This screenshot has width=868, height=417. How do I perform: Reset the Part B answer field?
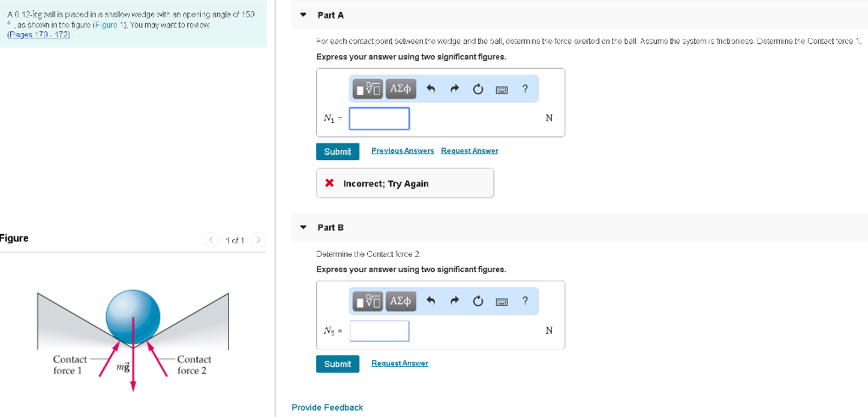tap(478, 301)
